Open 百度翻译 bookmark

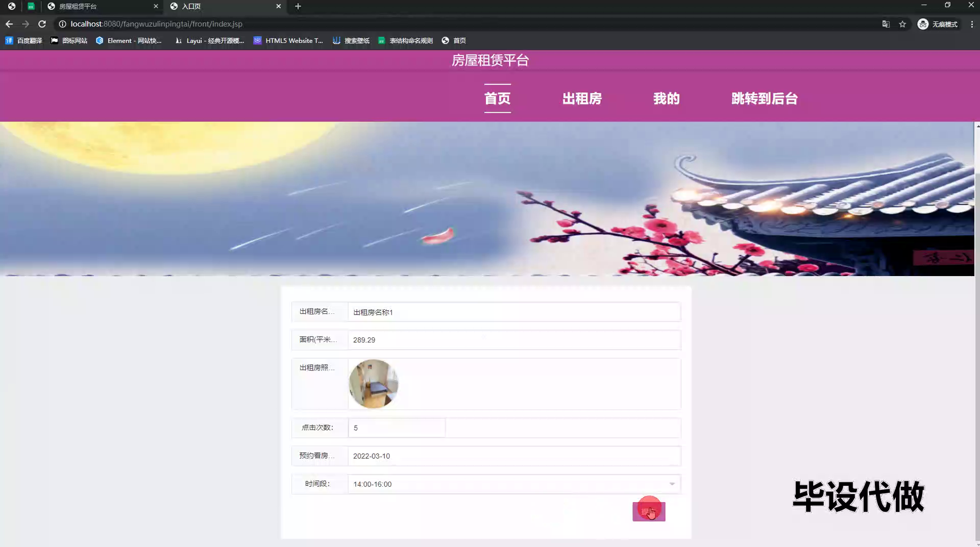[x=24, y=40]
